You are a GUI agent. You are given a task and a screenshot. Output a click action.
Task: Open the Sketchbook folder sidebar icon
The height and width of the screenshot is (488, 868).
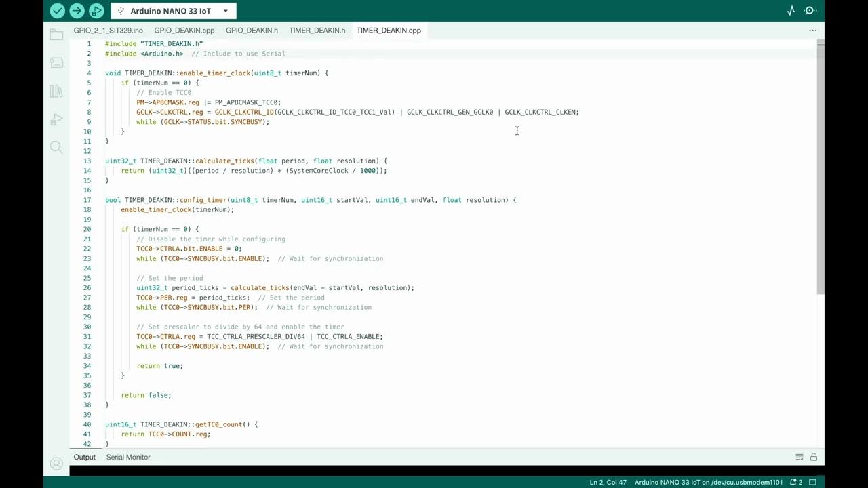[56, 35]
